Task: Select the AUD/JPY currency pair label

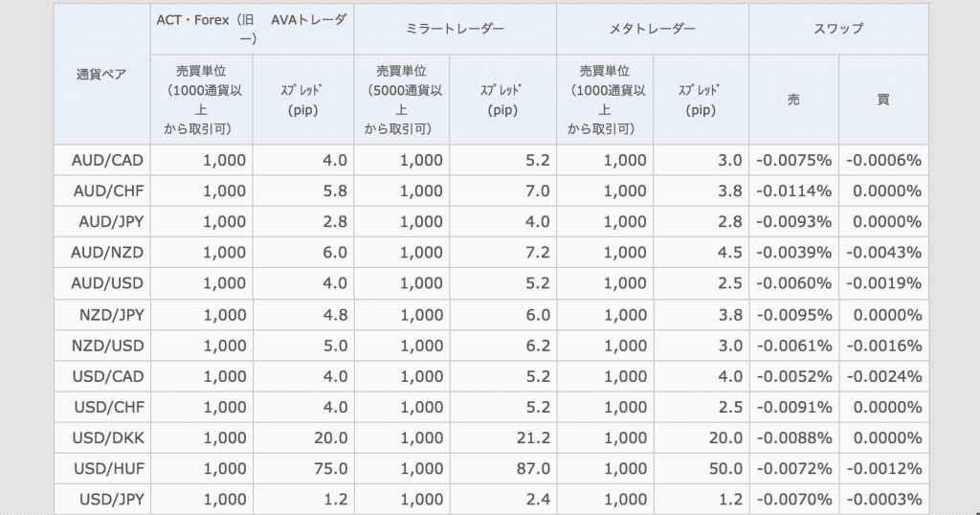Action: (101, 222)
